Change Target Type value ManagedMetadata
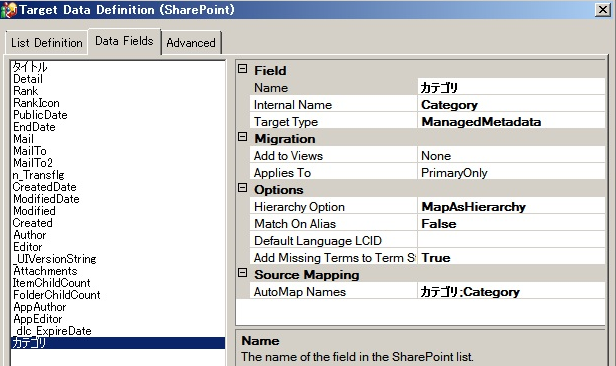616x366 pixels. point(511,122)
